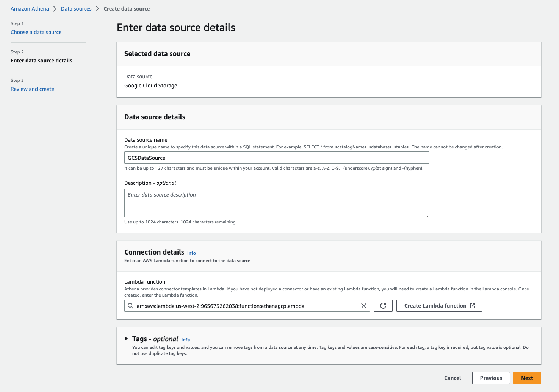The height and width of the screenshot is (392, 559).
Task: Clear the Lambda function search field
Action: (364, 306)
